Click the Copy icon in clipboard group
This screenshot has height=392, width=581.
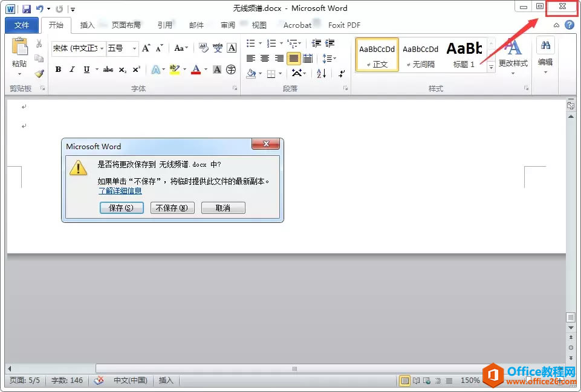click(x=39, y=58)
